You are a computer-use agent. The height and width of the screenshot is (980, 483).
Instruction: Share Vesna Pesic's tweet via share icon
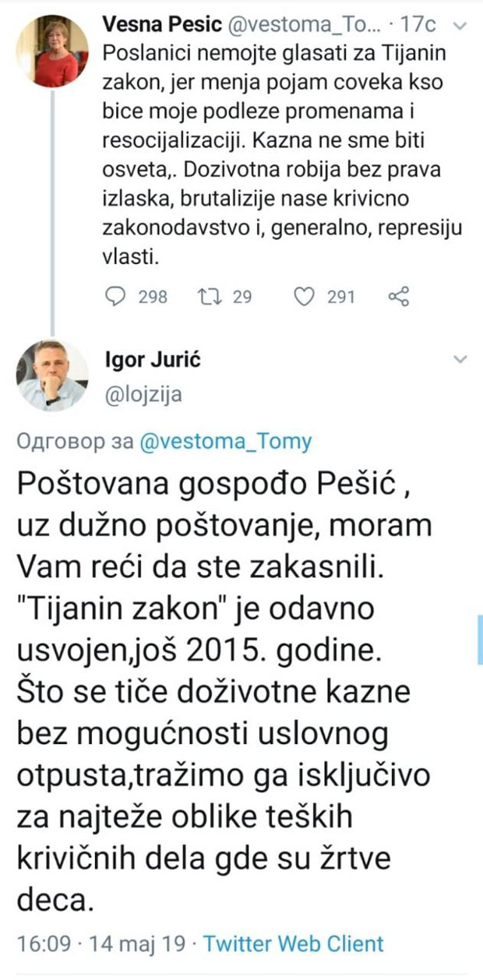pos(398,296)
